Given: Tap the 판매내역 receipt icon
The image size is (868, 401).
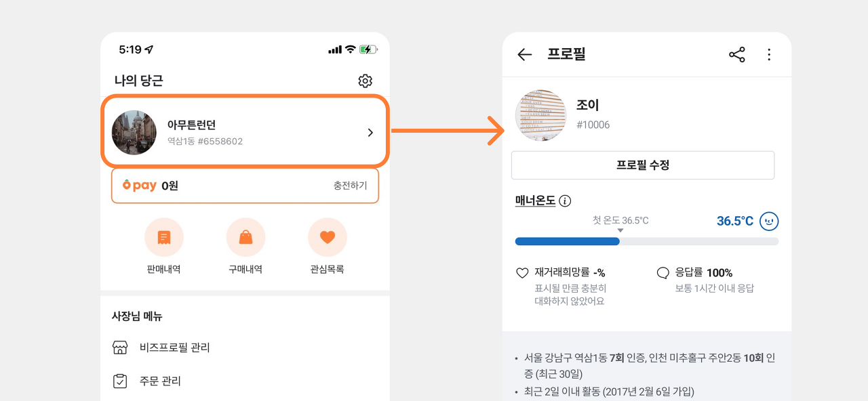Looking at the screenshot, I should tap(164, 237).
